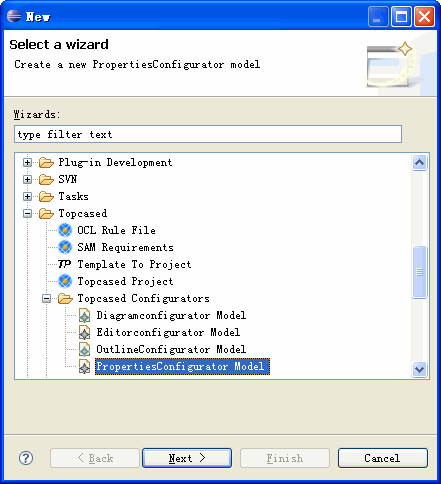Image resolution: width=441 pixels, height=484 pixels.
Task: Go to the Next wizard page
Action: (187, 458)
